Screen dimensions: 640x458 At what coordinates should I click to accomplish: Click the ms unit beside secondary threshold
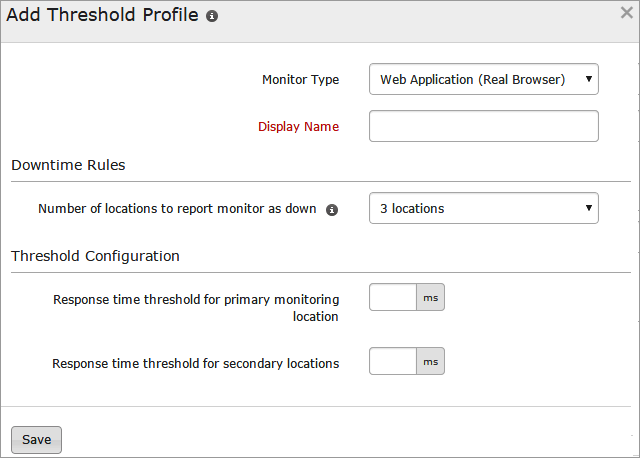pos(431,361)
